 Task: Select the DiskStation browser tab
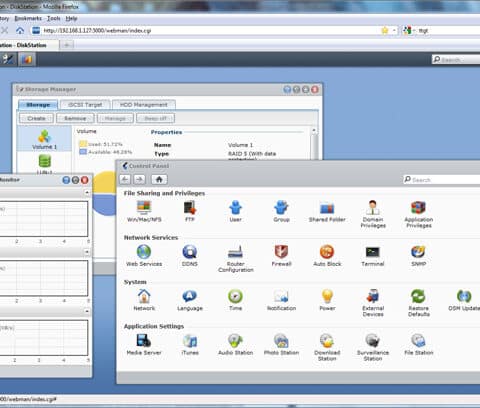[x=29, y=45]
